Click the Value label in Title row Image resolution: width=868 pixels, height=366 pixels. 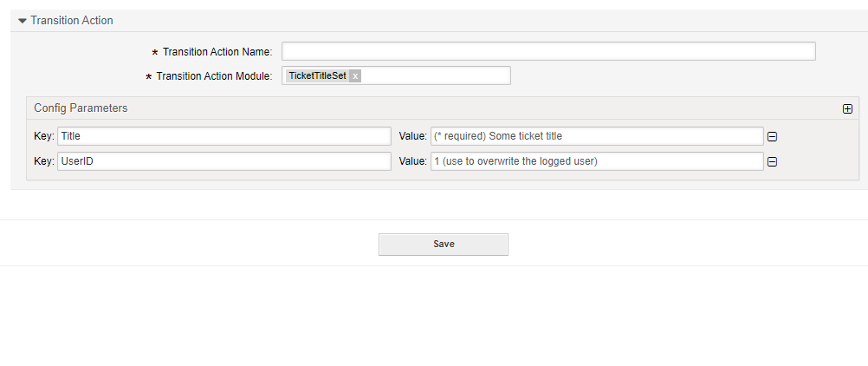coord(412,136)
